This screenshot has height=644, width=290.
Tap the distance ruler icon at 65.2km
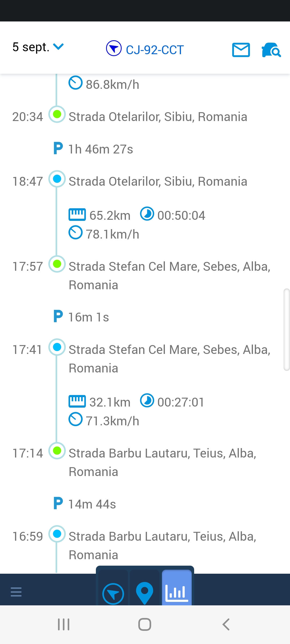[x=77, y=214]
